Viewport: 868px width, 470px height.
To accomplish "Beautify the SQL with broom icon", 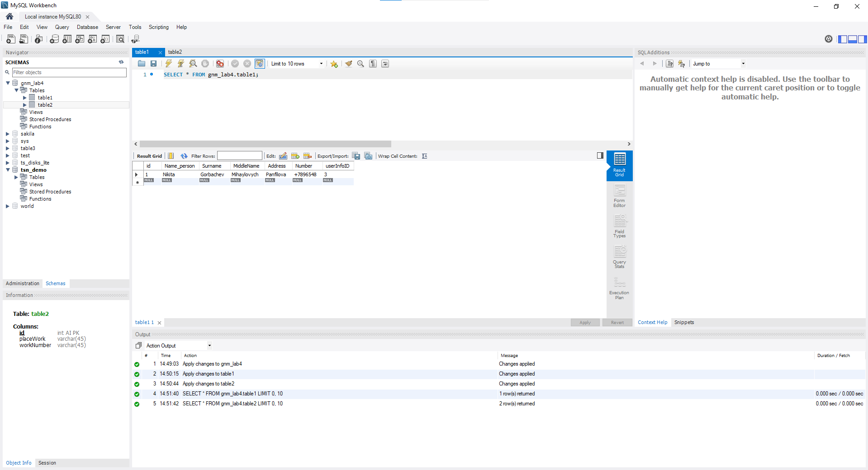I will (x=349, y=64).
